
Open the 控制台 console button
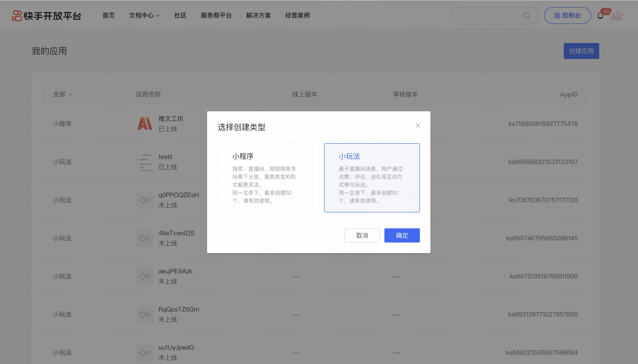coord(567,16)
